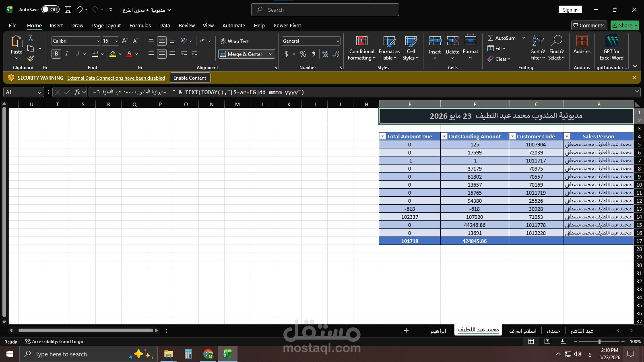Click the Format cells icon
The image size is (644, 362).
(470, 41)
